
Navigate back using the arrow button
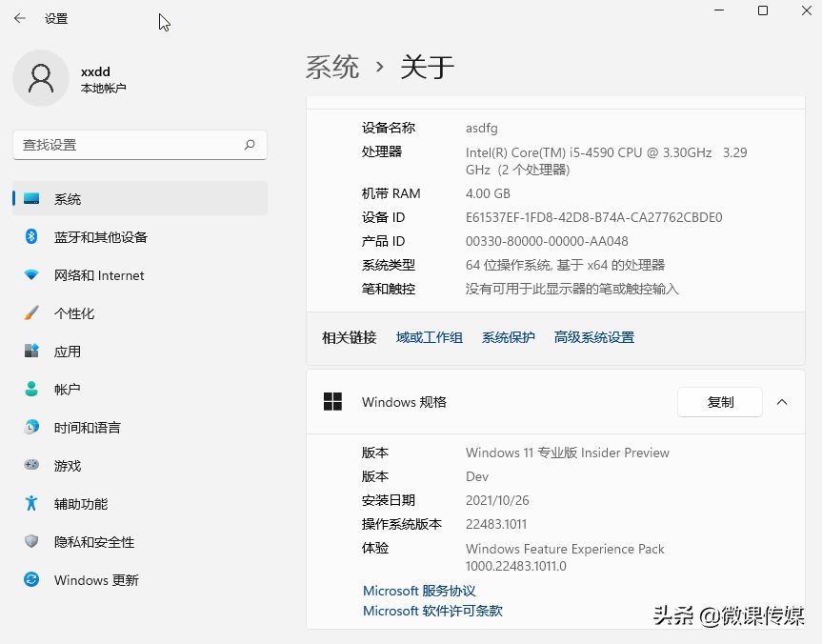coord(19,17)
